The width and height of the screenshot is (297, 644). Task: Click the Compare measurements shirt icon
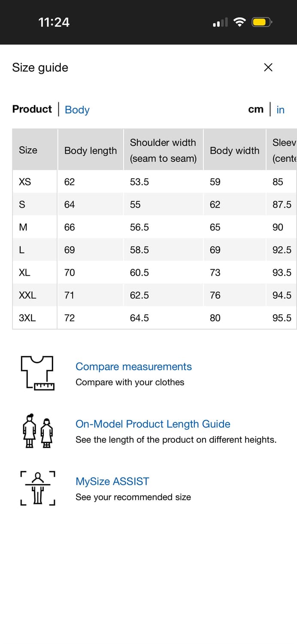tap(37, 373)
